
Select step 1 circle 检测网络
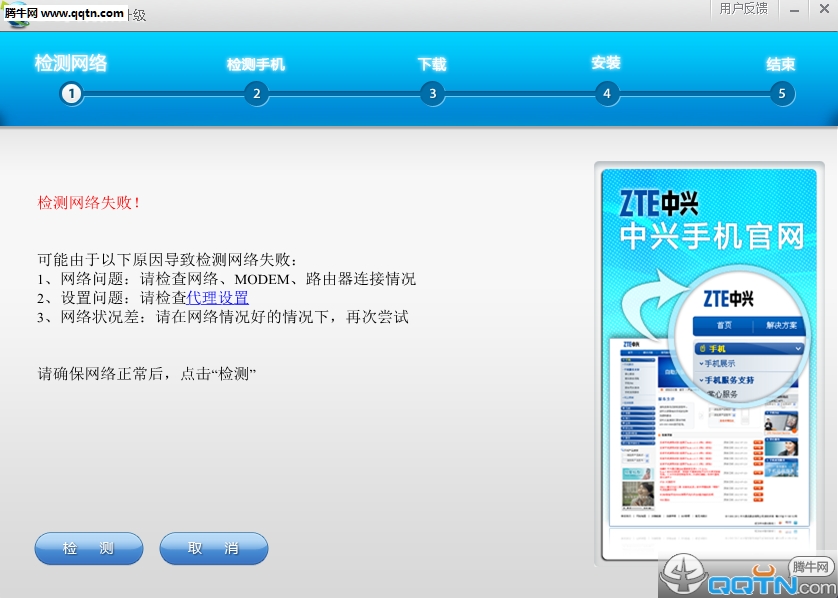pos(71,94)
